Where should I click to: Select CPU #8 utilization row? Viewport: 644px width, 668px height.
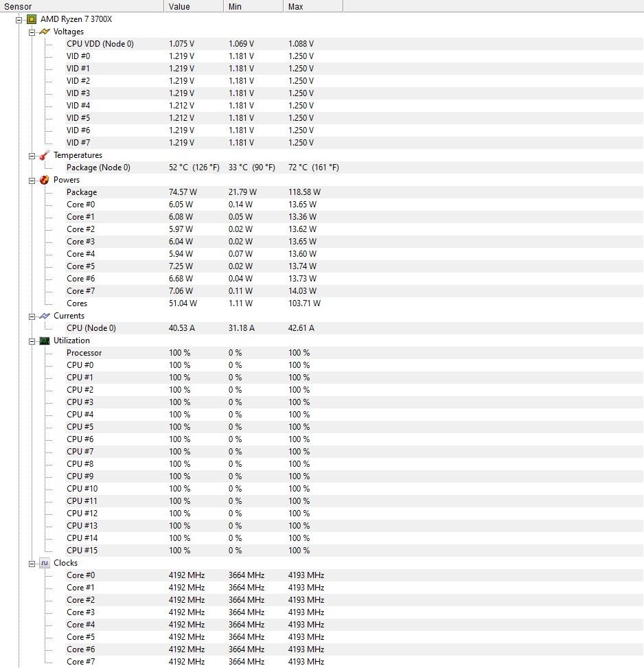(x=354, y=464)
